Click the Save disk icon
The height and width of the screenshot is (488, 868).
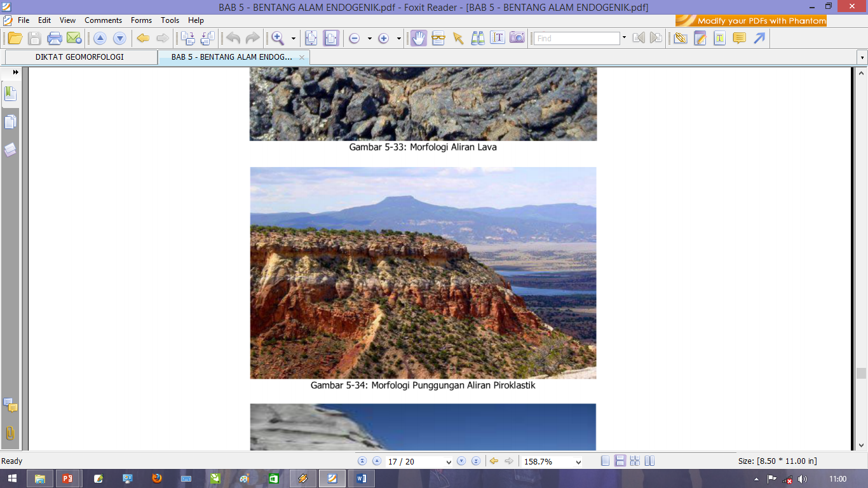(x=34, y=38)
